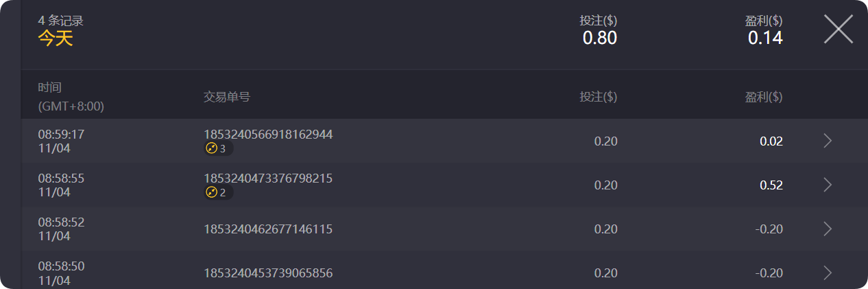Expand details for the 08:58:55 record

pyautogui.click(x=828, y=185)
